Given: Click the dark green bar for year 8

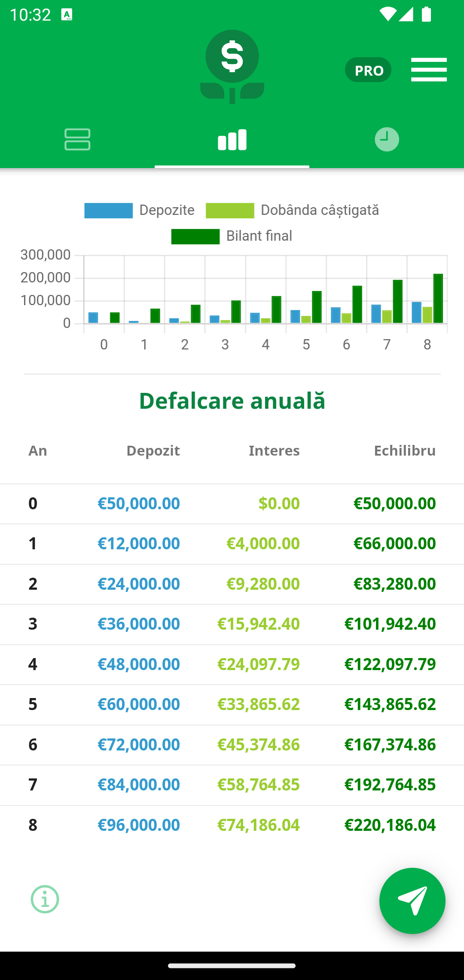Looking at the screenshot, I should [438, 298].
